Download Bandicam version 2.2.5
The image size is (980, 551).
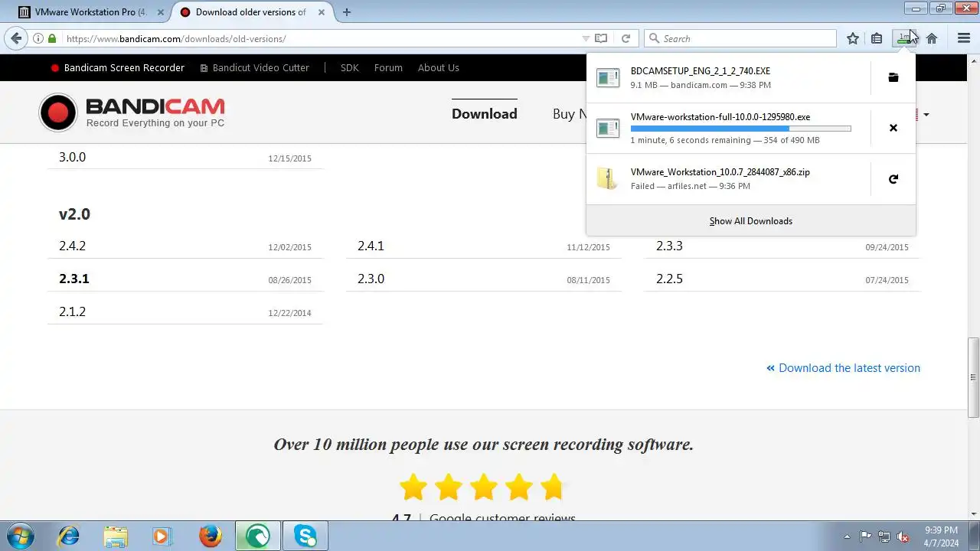(x=669, y=279)
